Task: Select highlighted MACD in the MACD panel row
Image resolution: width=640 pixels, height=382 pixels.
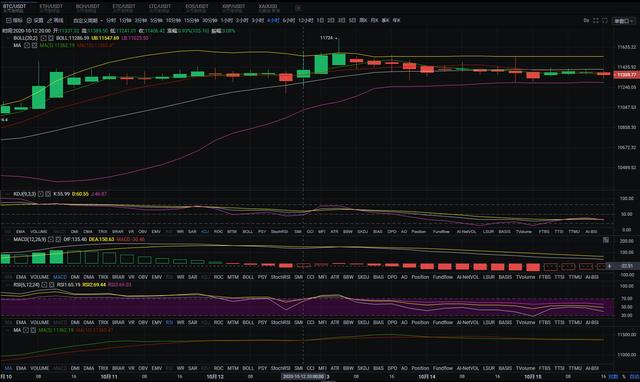Action: (60, 277)
